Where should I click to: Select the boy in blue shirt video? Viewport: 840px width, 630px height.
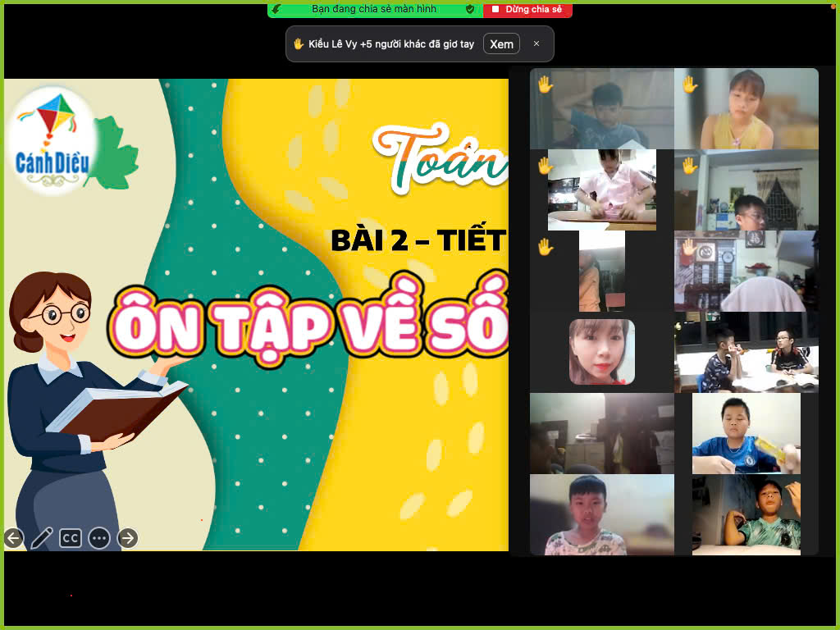(746, 433)
